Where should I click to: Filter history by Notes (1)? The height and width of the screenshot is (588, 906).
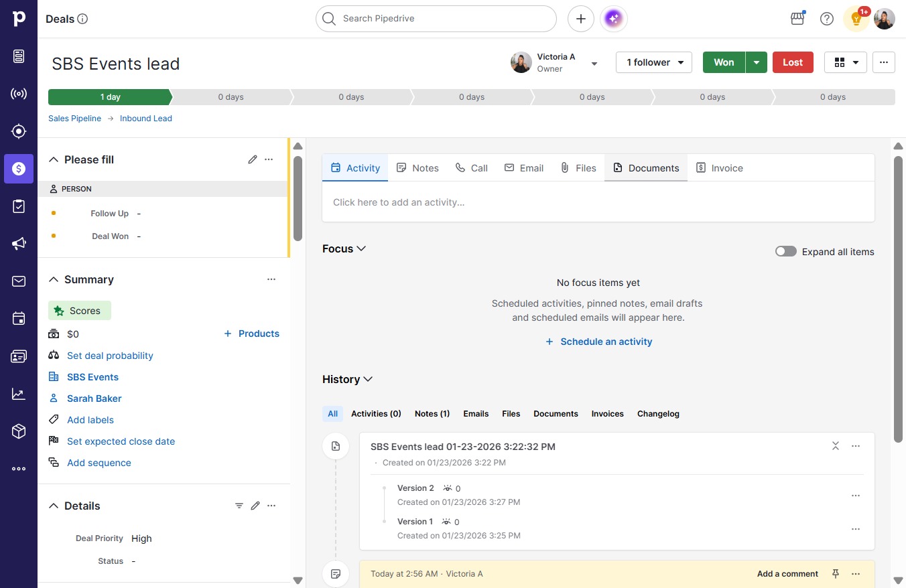[432, 414]
